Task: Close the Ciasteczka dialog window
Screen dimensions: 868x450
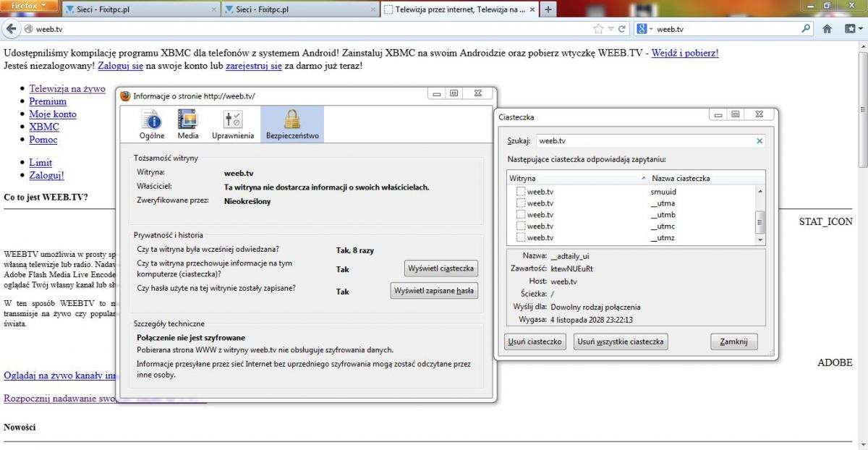Action: tap(759, 114)
